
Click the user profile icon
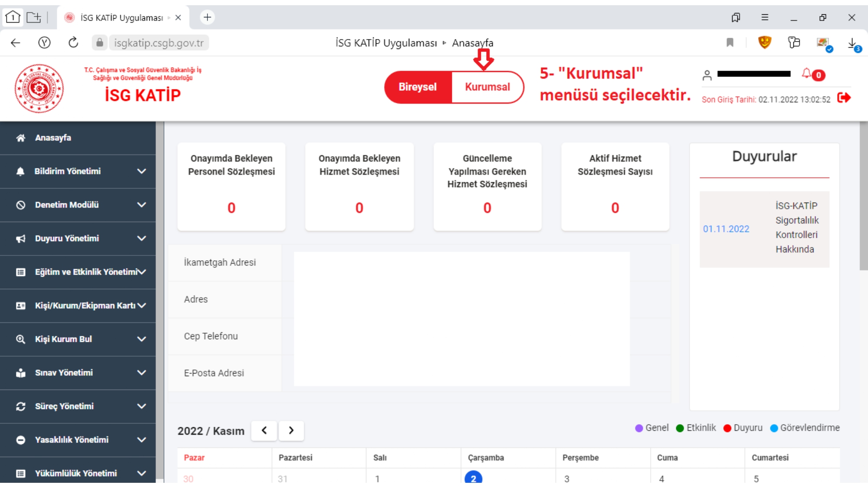click(707, 75)
